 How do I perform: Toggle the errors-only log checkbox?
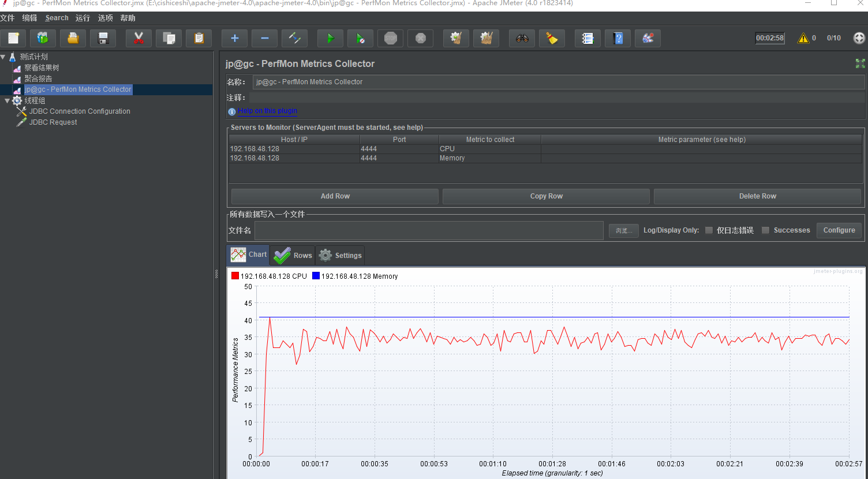(709, 230)
